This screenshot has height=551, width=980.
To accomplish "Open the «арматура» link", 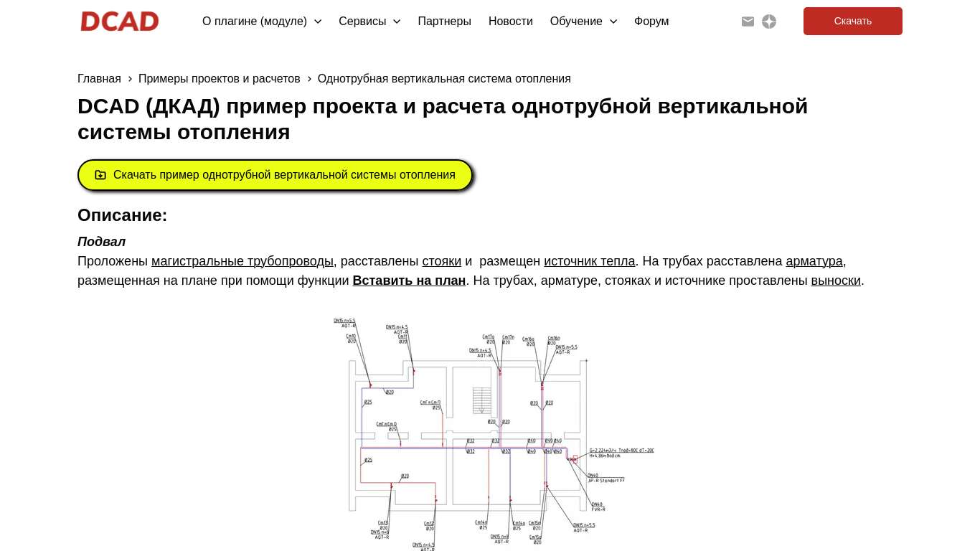I will tap(814, 261).
